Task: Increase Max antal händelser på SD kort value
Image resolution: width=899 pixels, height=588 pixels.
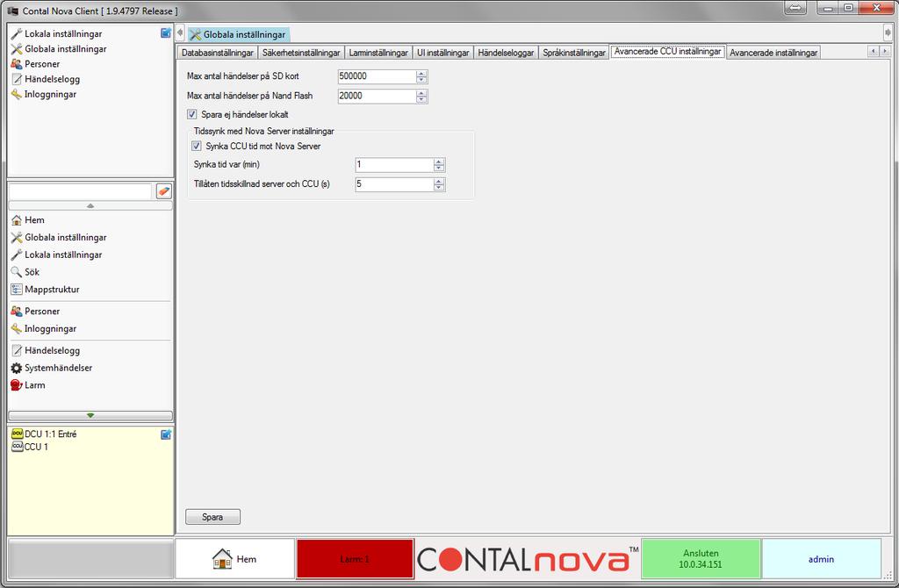Action: click(421, 74)
